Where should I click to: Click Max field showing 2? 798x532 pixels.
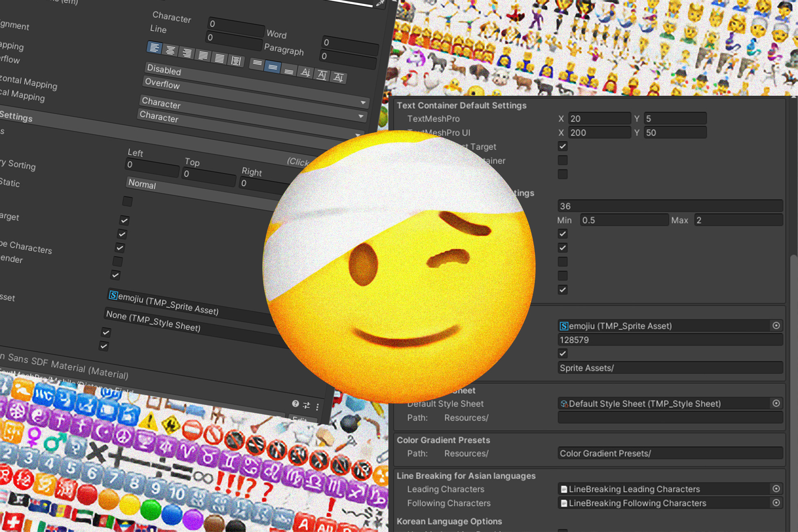click(738, 220)
